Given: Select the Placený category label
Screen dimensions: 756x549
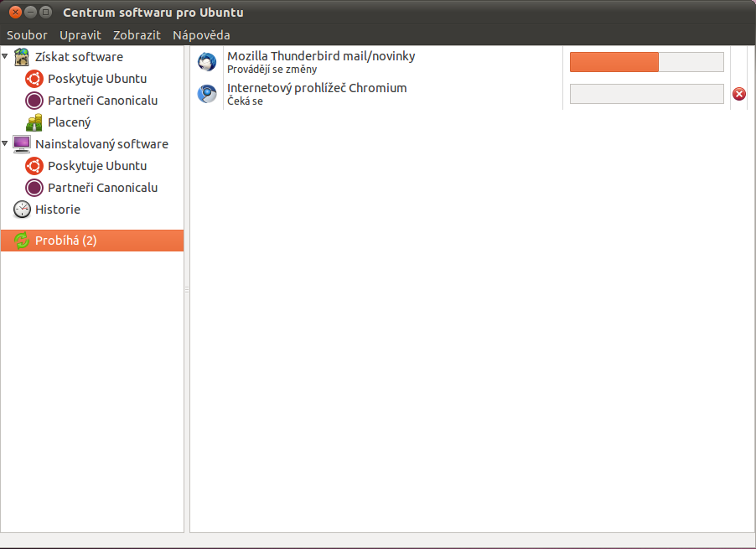Looking at the screenshot, I should (x=69, y=122).
